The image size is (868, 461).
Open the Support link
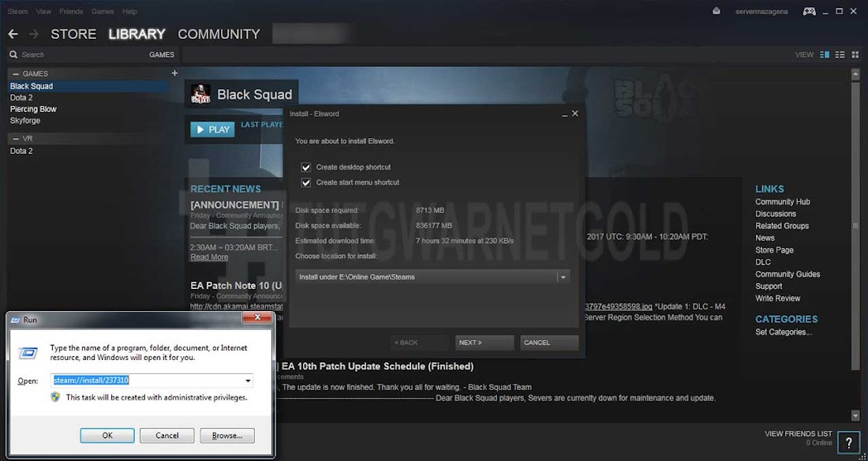click(769, 287)
